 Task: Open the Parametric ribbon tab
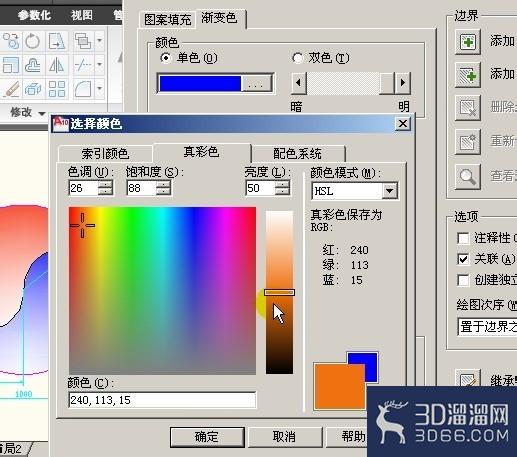tap(34, 15)
